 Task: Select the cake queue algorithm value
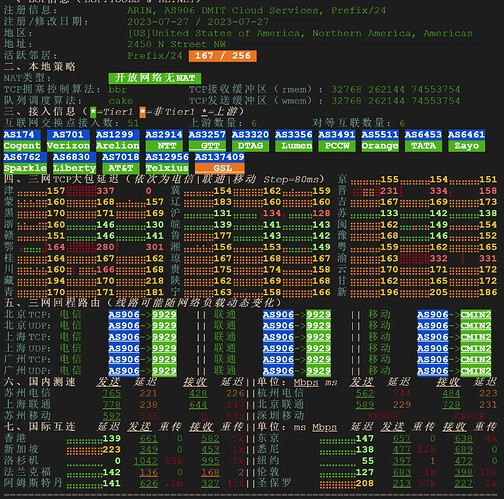click(x=121, y=101)
